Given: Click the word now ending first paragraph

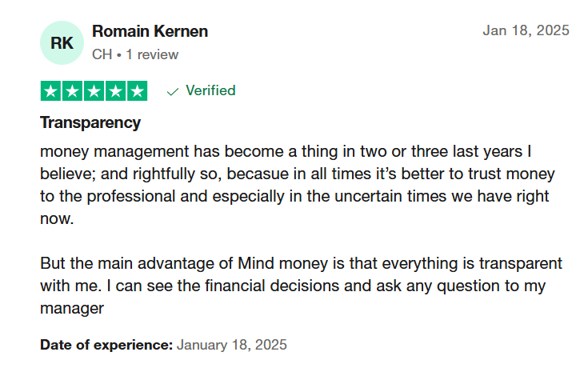Looking at the screenshot, I should [57, 219].
